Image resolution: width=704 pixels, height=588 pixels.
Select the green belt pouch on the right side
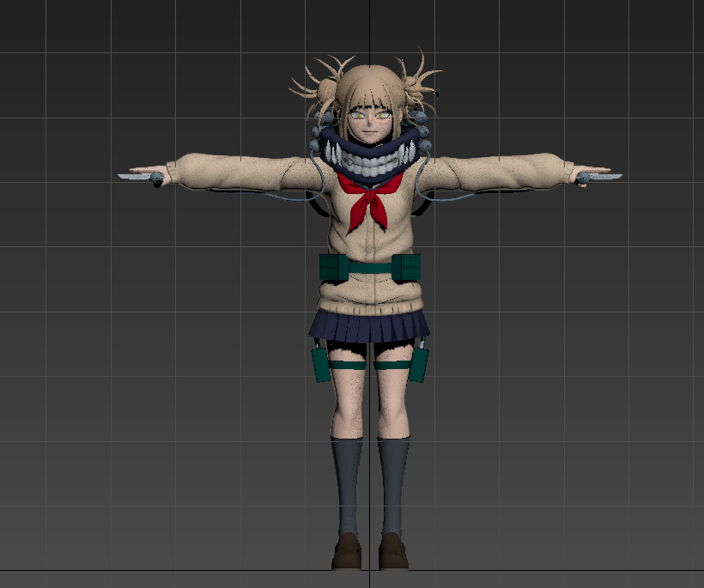tap(406, 267)
